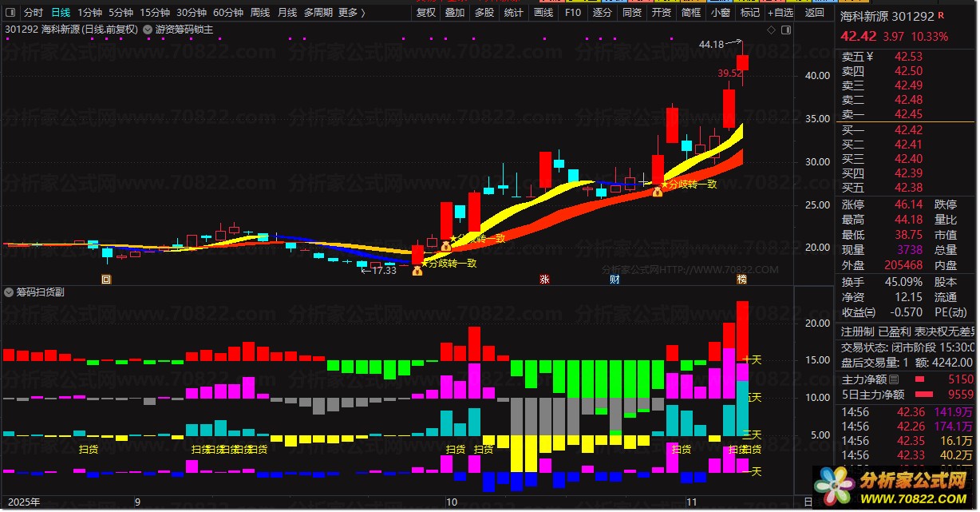Image resolution: width=980 pixels, height=512 pixels.
Task: Click the 买一 price 42.42
Action: click(x=908, y=130)
